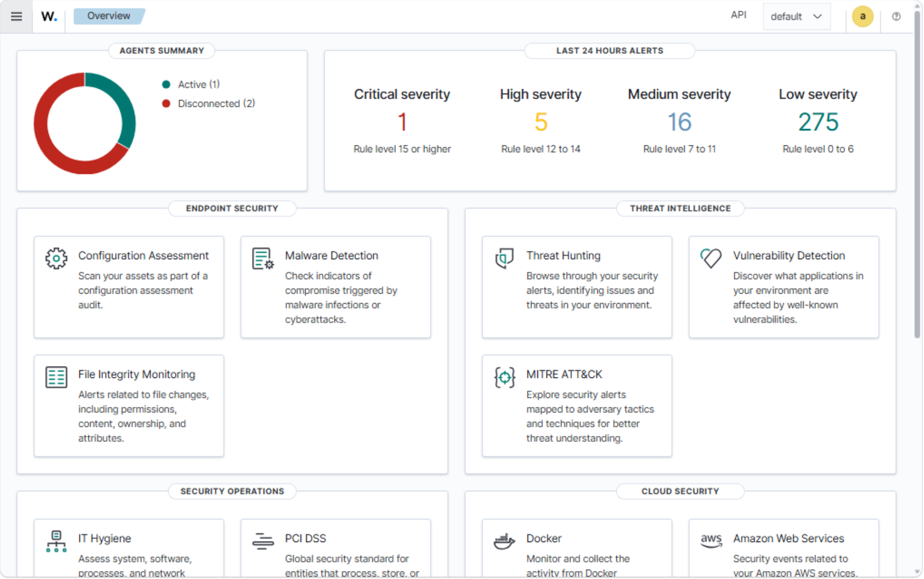Click the API label in header
The width and height of the screenshot is (924, 579).
pyautogui.click(x=738, y=15)
